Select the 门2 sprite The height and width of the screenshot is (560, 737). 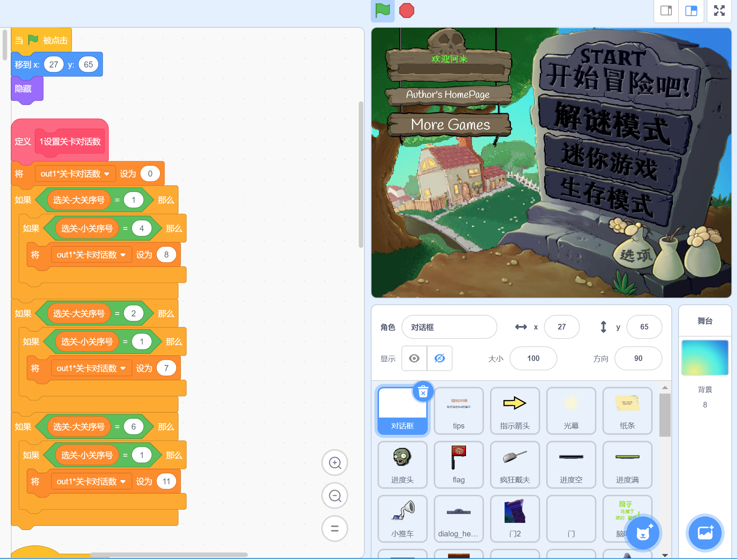[515, 519]
